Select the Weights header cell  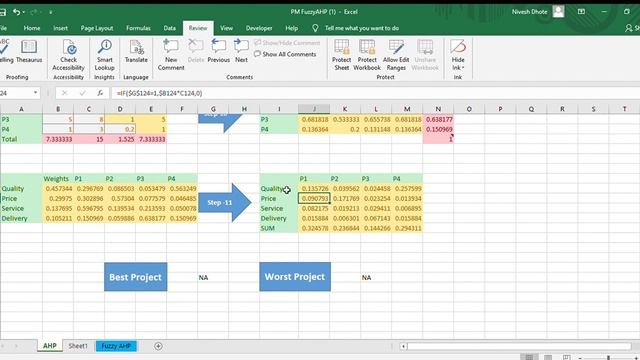tap(58, 179)
